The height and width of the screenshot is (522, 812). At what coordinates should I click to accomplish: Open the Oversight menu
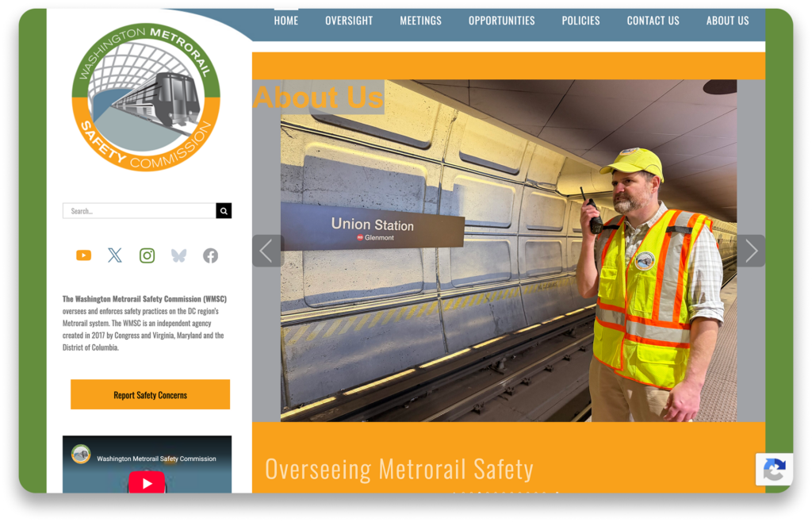coord(349,21)
